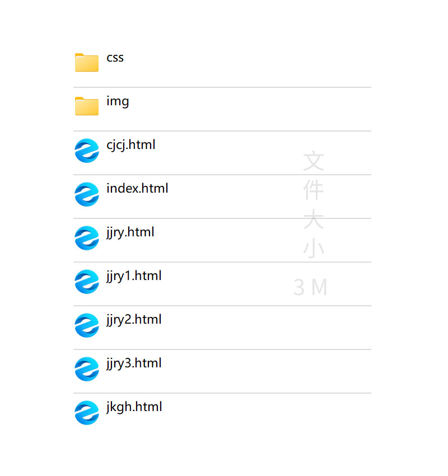Open the cjcj.html file name

point(131,145)
